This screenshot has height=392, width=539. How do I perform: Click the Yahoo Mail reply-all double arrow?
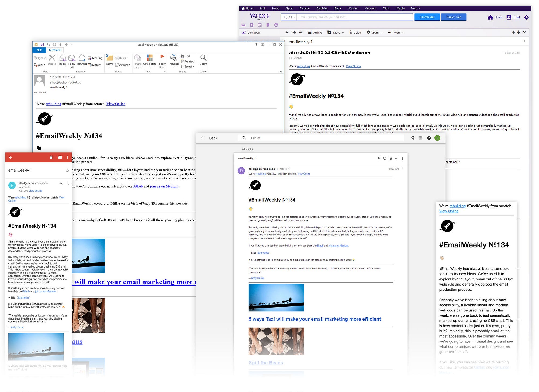pyautogui.click(x=294, y=32)
